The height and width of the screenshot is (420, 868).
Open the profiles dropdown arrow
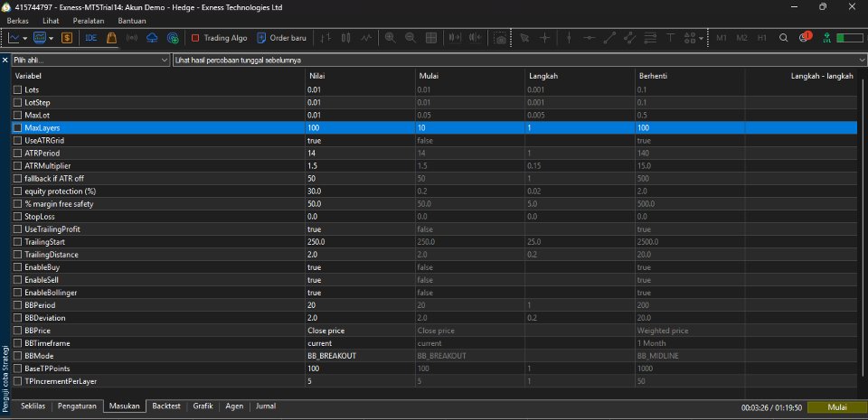click(51, 39)
